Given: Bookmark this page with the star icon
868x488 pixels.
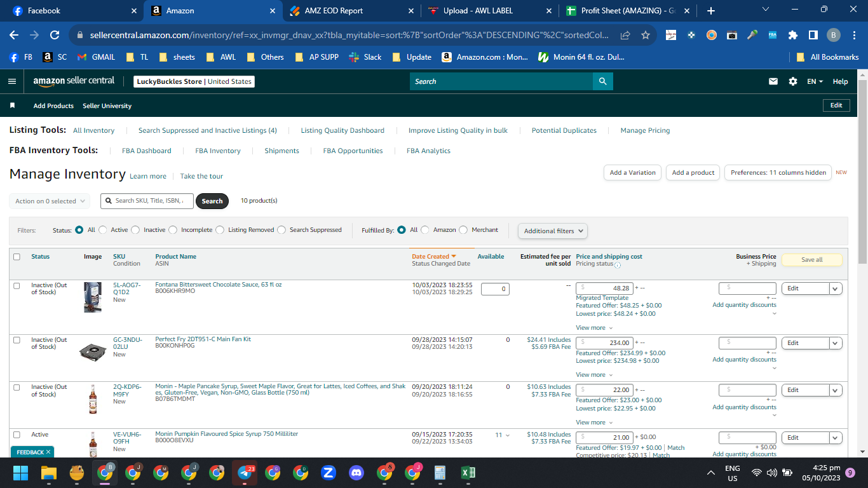Looking at the screenshot, I should 646,36.
